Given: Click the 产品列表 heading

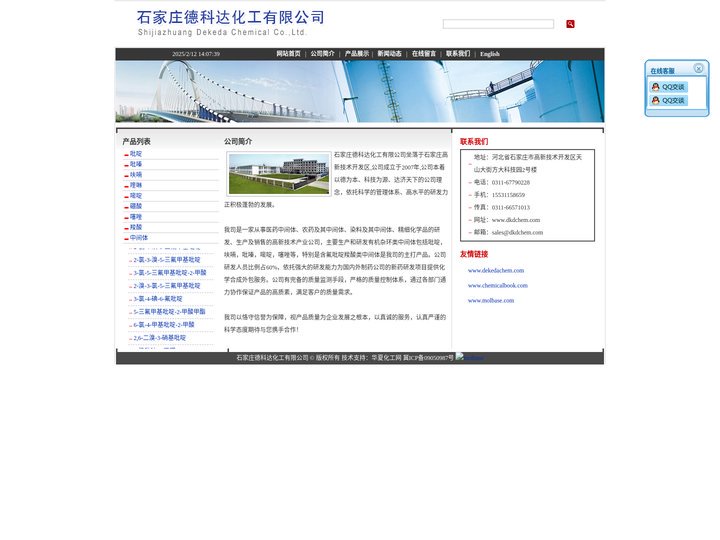Looking at the screenshot, I should [x=136, y=141].
